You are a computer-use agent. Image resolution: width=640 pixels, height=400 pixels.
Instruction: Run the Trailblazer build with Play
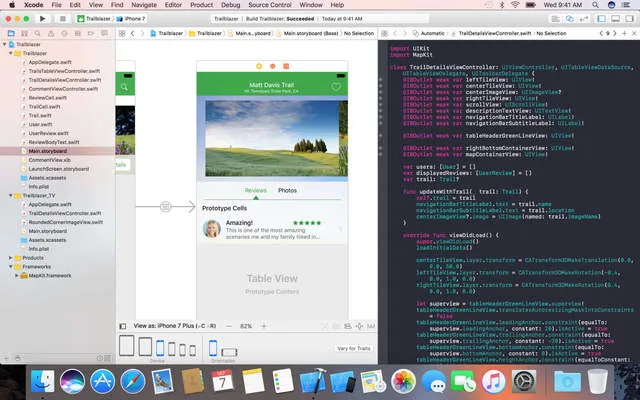tap(42, 19)
